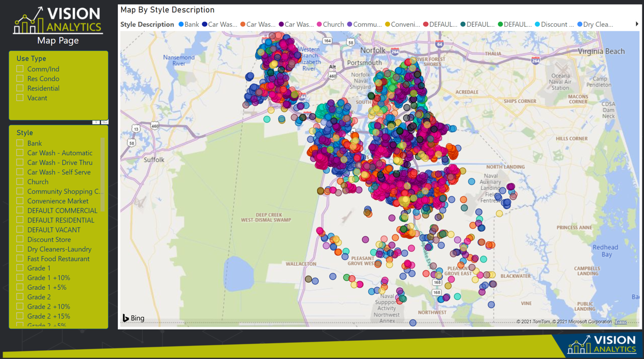Screen dimensions: 644x359
Task: Check DEFAULT RESIDENTIAL option
Action: 20,220
